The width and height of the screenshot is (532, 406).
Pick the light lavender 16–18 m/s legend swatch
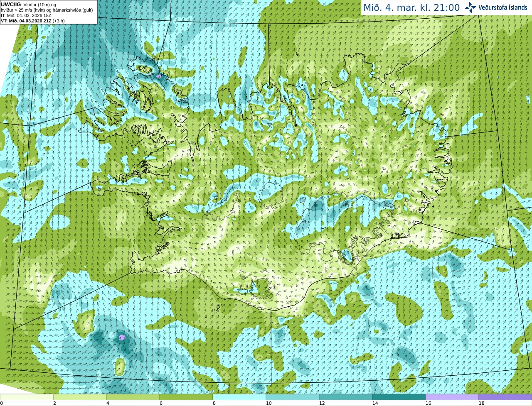[x=452, y=397]
